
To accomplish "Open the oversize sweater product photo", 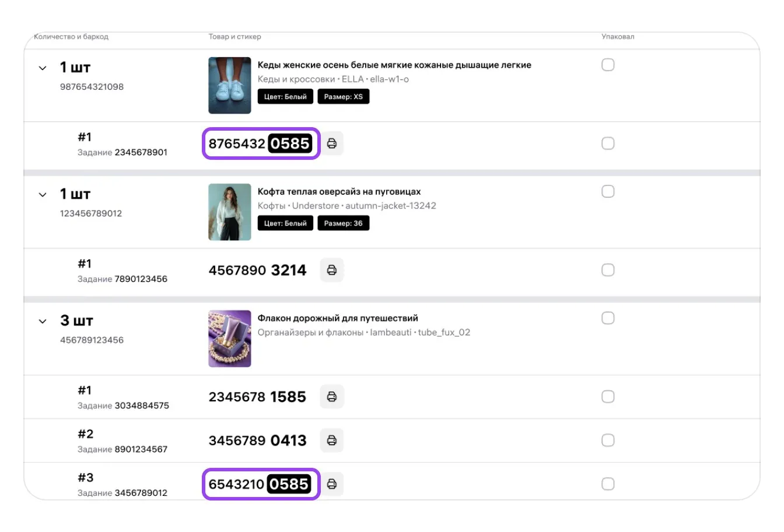I will pyautogui.click(x=230, y=212).
